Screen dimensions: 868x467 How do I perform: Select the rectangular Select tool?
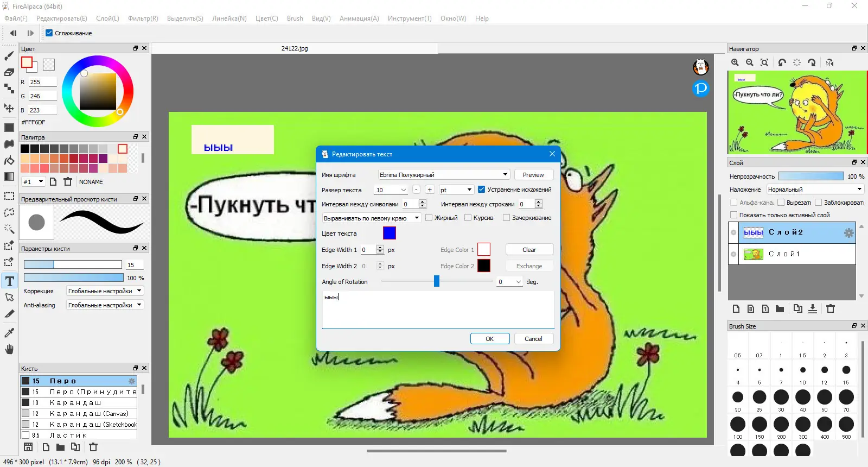9,196
